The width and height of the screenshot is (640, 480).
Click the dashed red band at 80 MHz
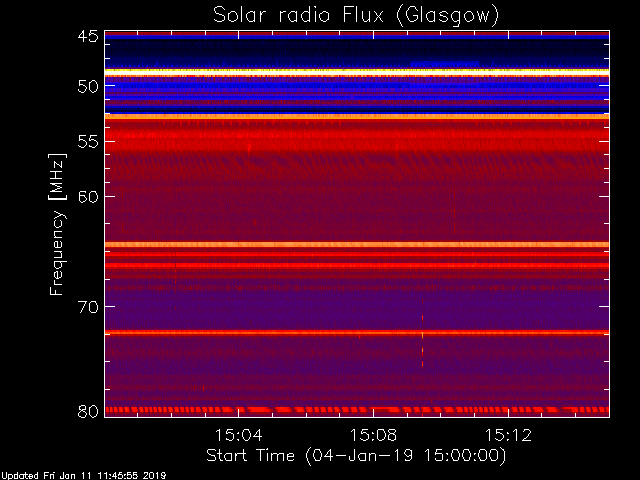(x=357, y=409)
